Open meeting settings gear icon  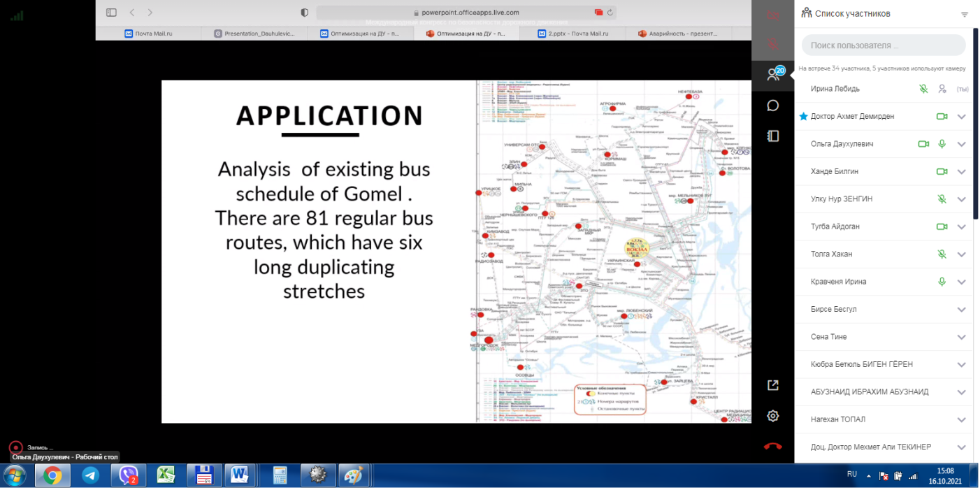tap(772, 416)
